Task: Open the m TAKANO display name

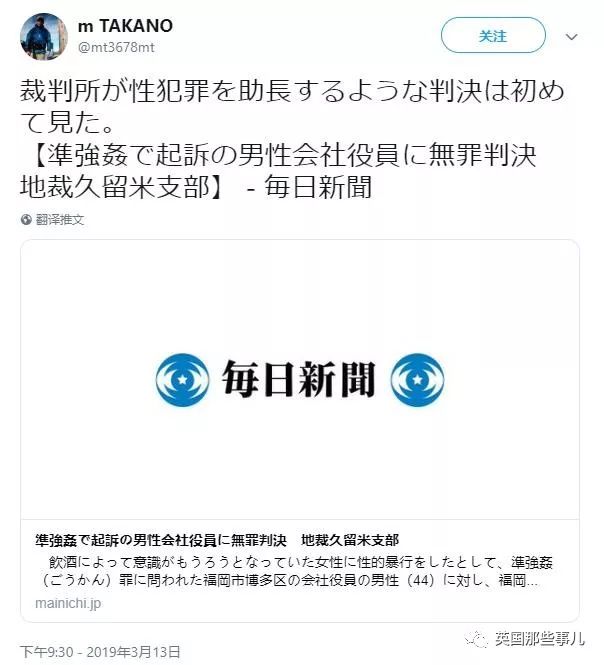Action: (126, 26)
